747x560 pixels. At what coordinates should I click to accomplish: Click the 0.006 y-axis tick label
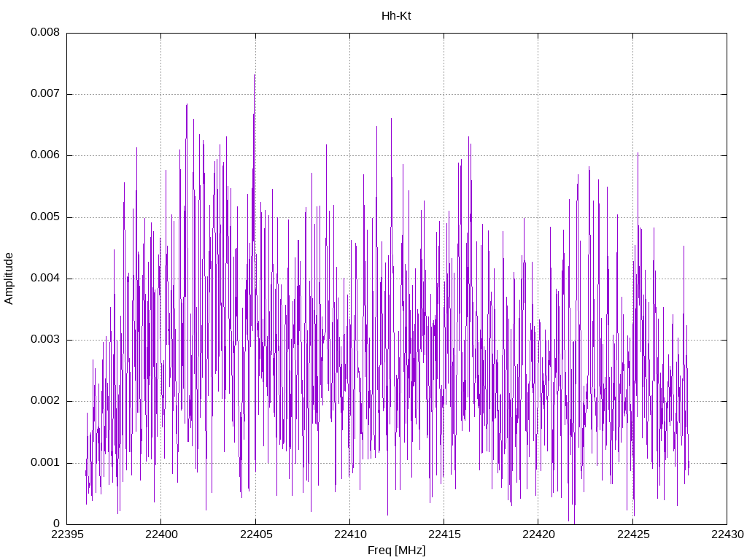click(x=45, y=155)
